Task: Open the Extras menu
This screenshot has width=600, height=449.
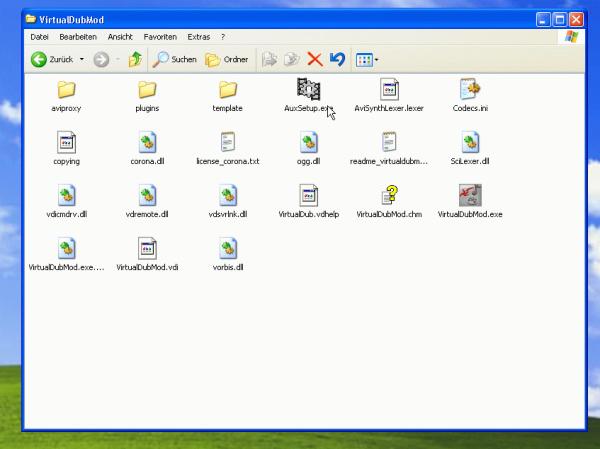Action: point(198,36)
